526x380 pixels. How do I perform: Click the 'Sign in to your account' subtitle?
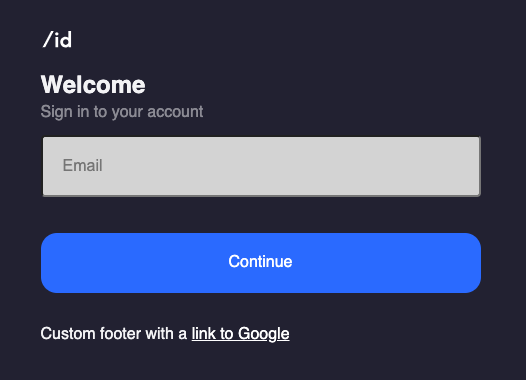click(122, 112)
